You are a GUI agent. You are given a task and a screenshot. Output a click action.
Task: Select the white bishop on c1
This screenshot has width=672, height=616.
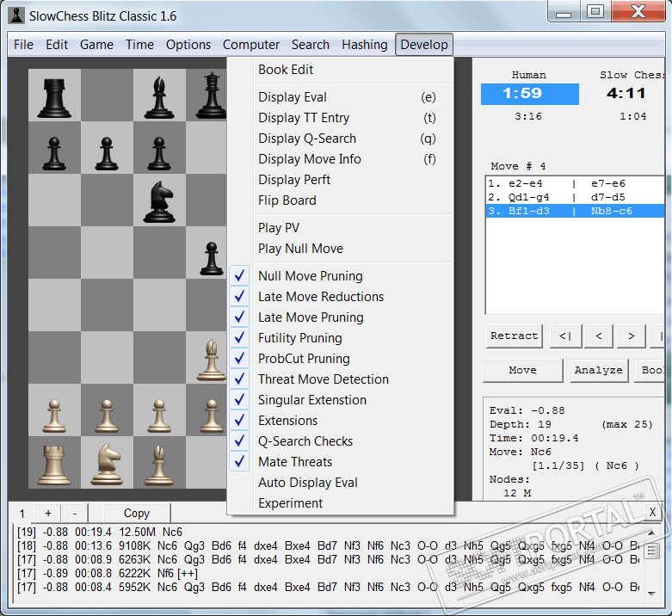[x=159, y=465]
